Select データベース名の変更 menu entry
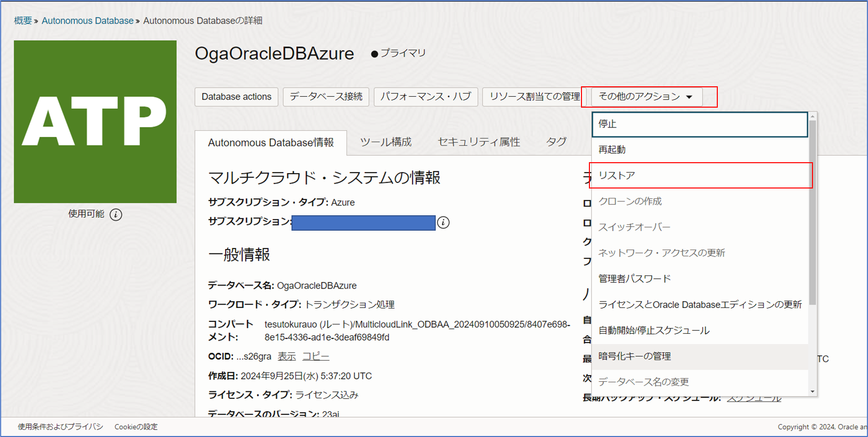868x437 pixels. (700, 382)
